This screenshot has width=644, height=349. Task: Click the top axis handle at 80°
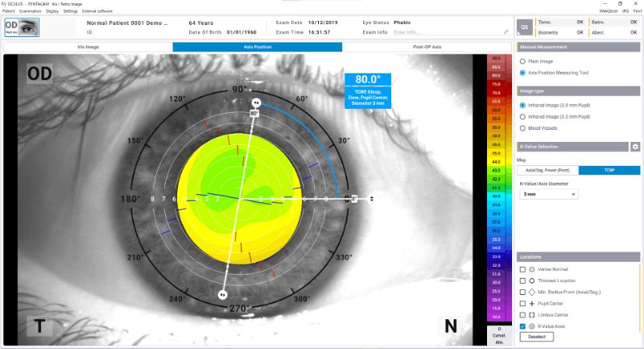coord(256,103)
